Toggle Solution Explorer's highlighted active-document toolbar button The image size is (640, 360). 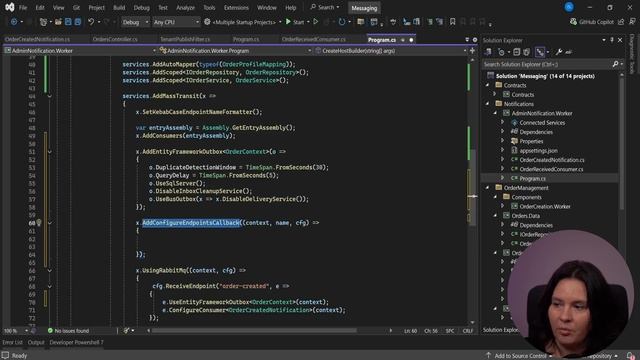click(540, 52)
